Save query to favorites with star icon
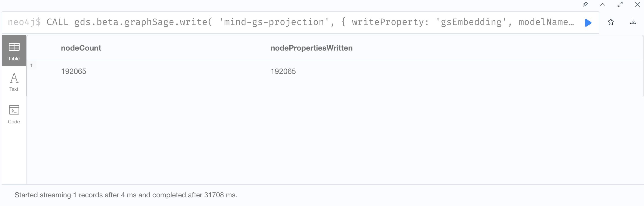Screen dimensions: 644x206 point(611,22)
